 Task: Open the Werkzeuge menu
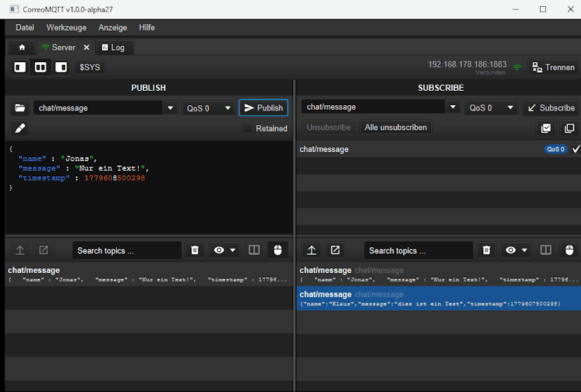pyautogui.click(x=66, y=27)
